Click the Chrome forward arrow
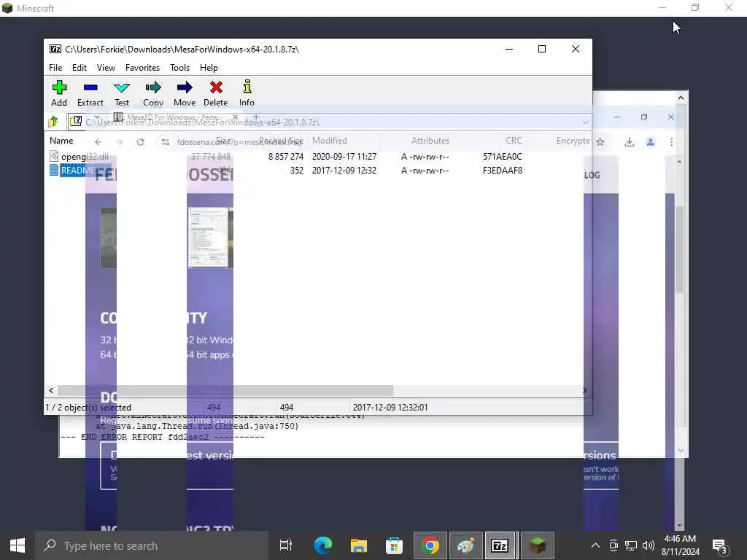Image resolution: width=747 pixels, height=560 pixels. tap(119, 142)
